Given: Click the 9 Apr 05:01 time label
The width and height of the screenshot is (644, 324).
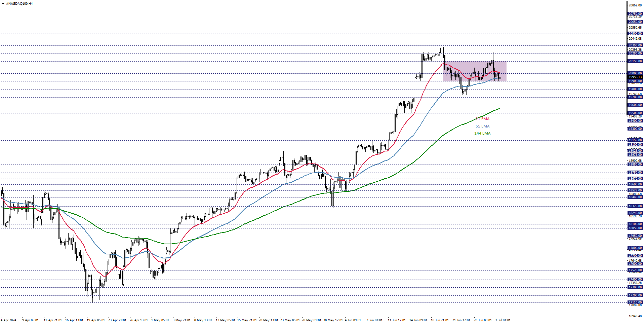Looking at the screenshot, I should (x=30, y=320).
